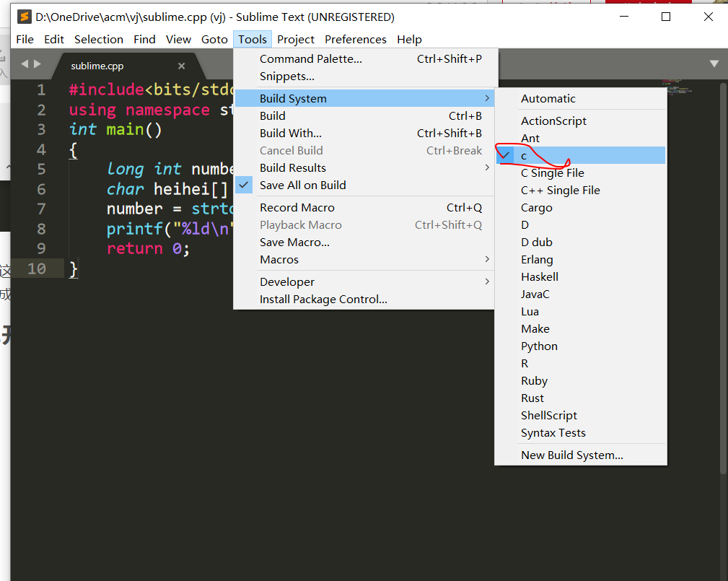Go to next tab with right arrow
This screenshot has width=728, height=581.
tap(38, 64)
